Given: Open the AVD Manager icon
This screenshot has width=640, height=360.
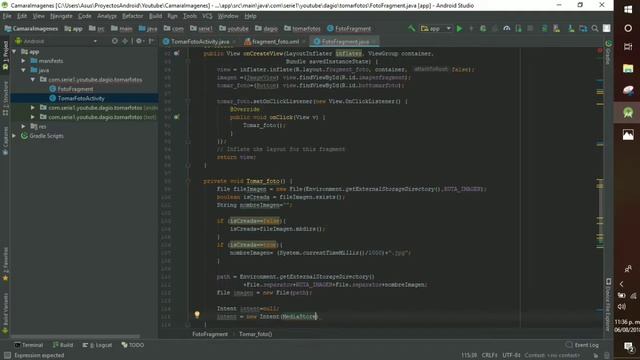Looking at the screenshot, I should click(x=556, y=29).
